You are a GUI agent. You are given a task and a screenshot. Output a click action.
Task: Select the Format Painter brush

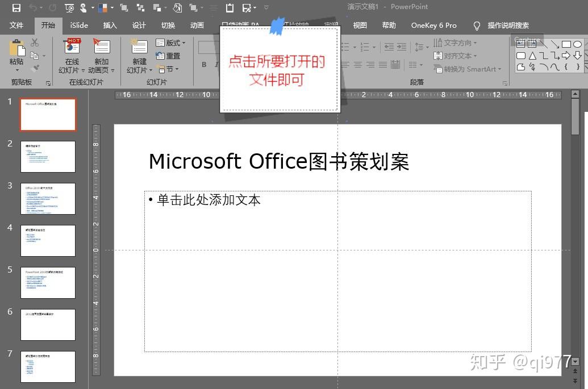(35, 68)
